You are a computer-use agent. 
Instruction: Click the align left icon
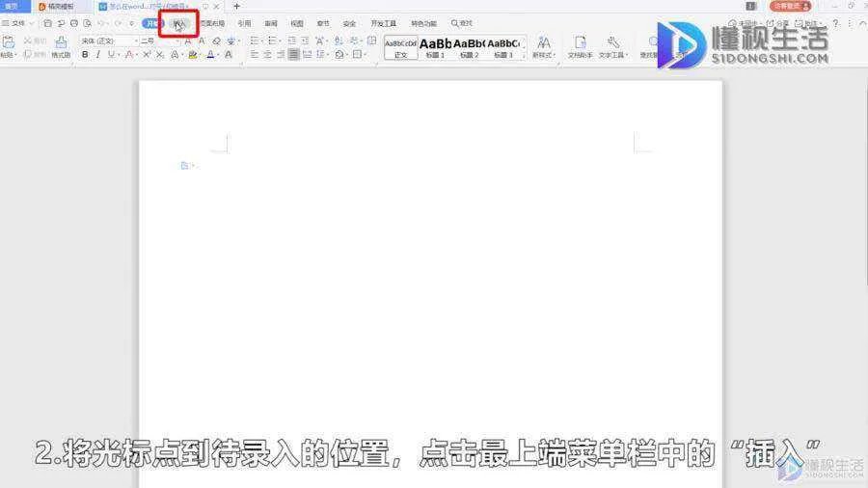[254, 54]
